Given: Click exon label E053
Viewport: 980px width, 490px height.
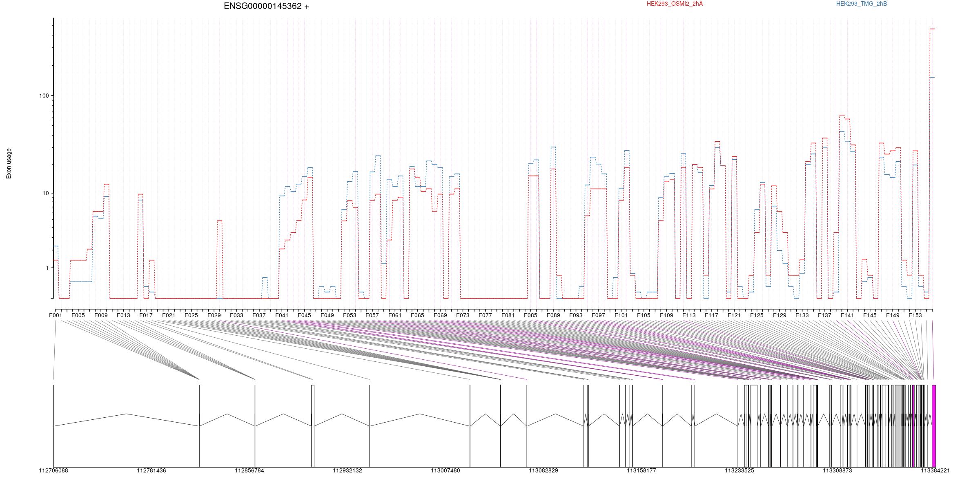Looking at the screenshot, I should (x=350, y=315).
